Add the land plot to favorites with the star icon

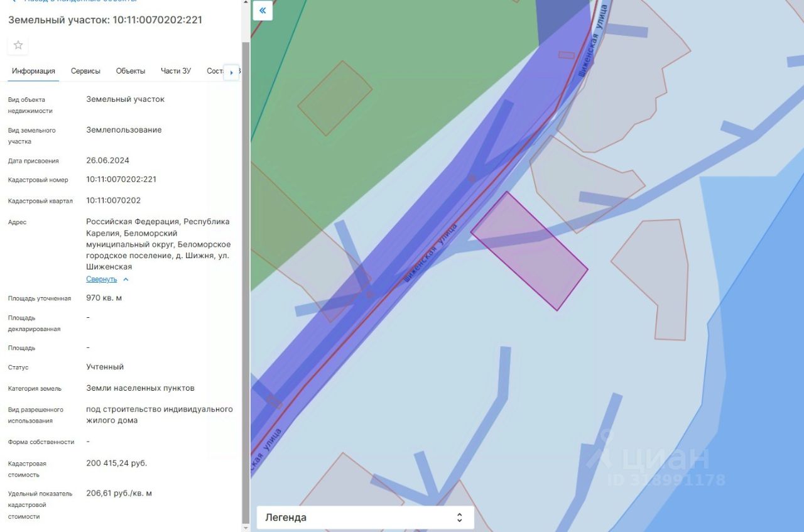click(x=18, y=45)
